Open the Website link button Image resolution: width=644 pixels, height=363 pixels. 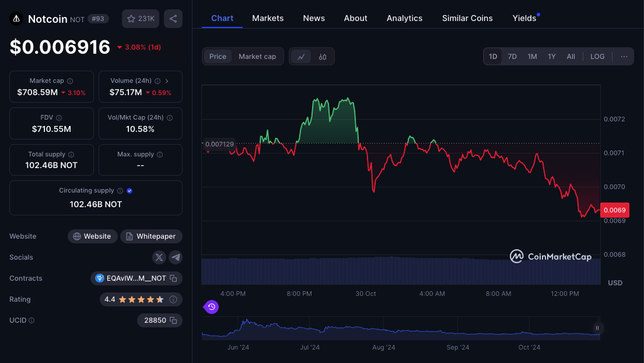click(x=92, y=236)
